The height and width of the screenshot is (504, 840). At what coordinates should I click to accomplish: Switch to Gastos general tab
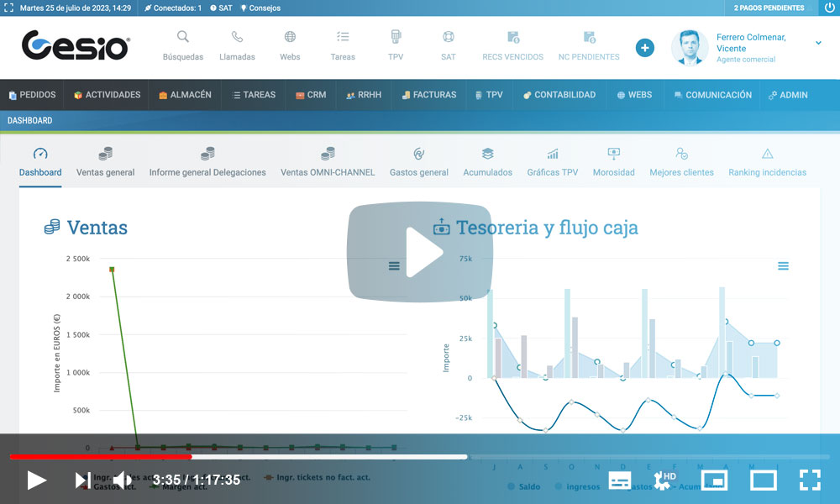click(x=419, y=162)
